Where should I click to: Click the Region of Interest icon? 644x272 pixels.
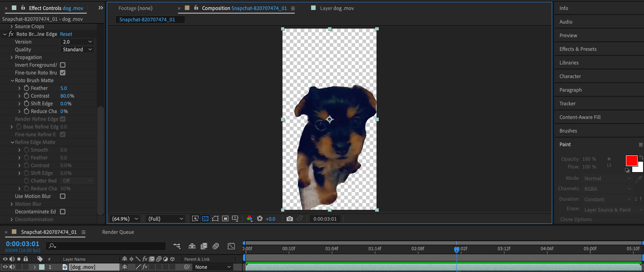225,219
